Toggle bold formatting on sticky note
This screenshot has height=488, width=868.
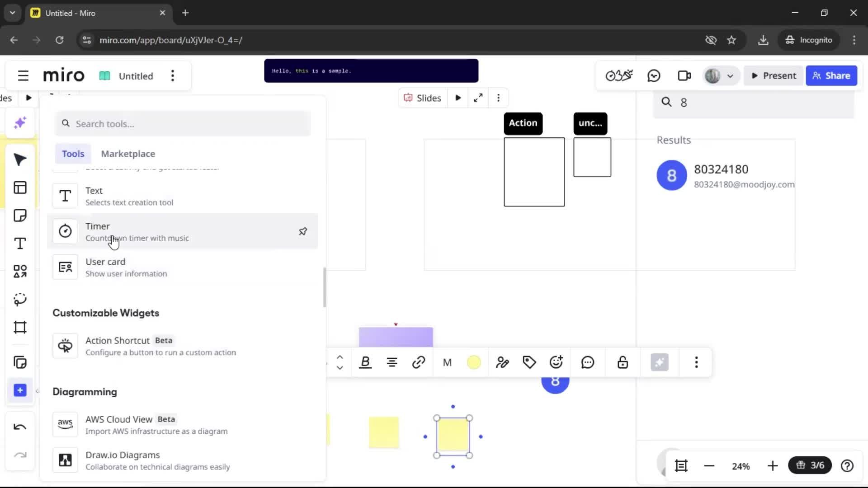365,362
